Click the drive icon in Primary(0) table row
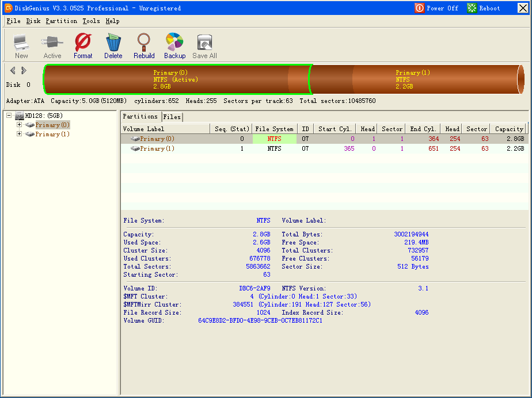The image size is (532, 398). point(135,139)
